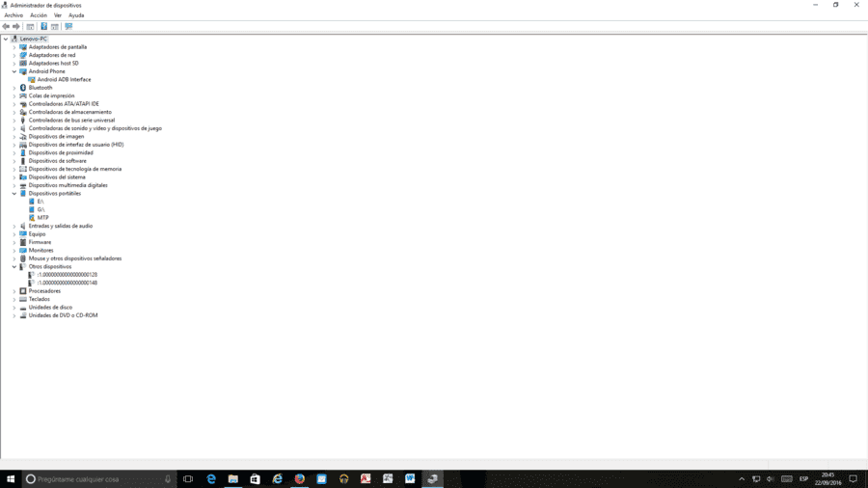
Task: Select Adaptadores host SD label
Action: [54, 63]
